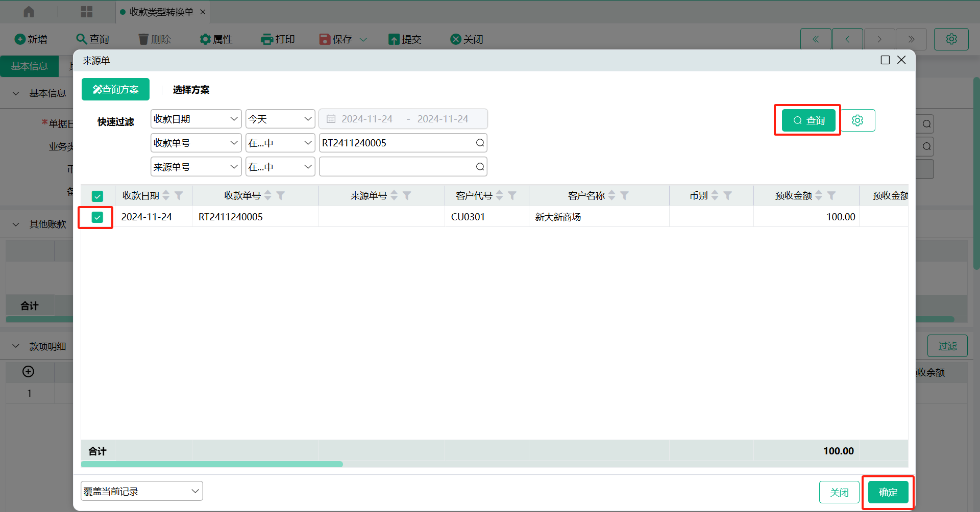Click the 查询方案 tab button
Image resolution: width=980 pixels, height=512 pixels.
115,90
